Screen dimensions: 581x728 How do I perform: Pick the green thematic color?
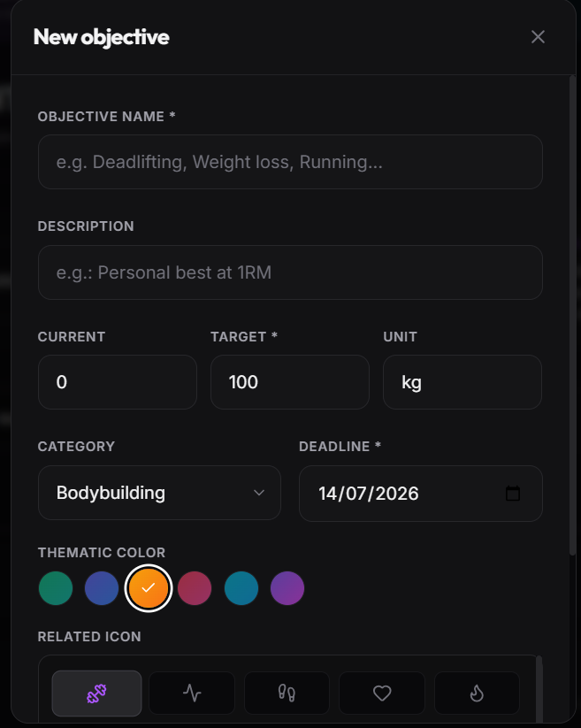pyautogui.click(x=56, y=588)
